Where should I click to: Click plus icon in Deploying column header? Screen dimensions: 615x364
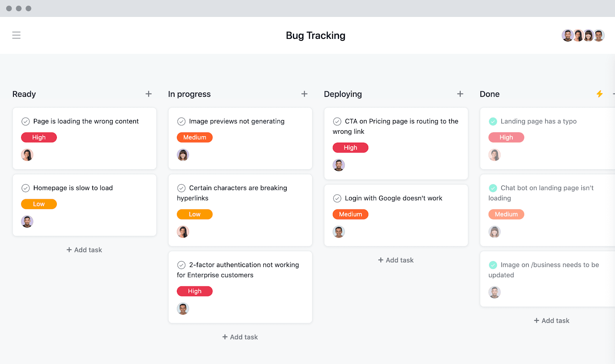[x=460, y=94]
